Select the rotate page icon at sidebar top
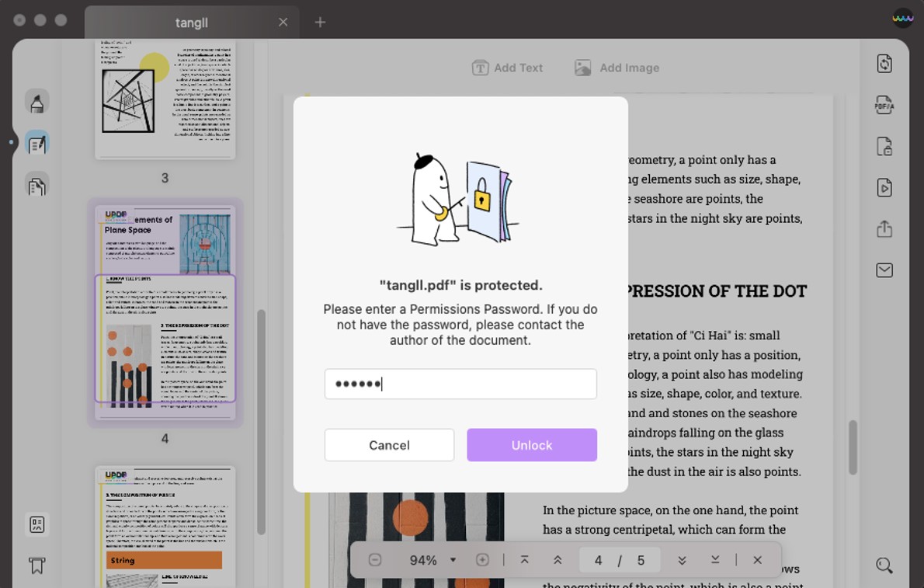The width and height of the screenshot is (924, 588). 884,63
